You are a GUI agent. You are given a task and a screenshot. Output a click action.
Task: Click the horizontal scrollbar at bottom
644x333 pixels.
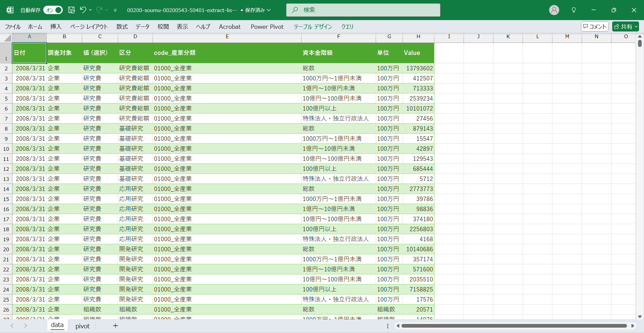pos(514,326)
